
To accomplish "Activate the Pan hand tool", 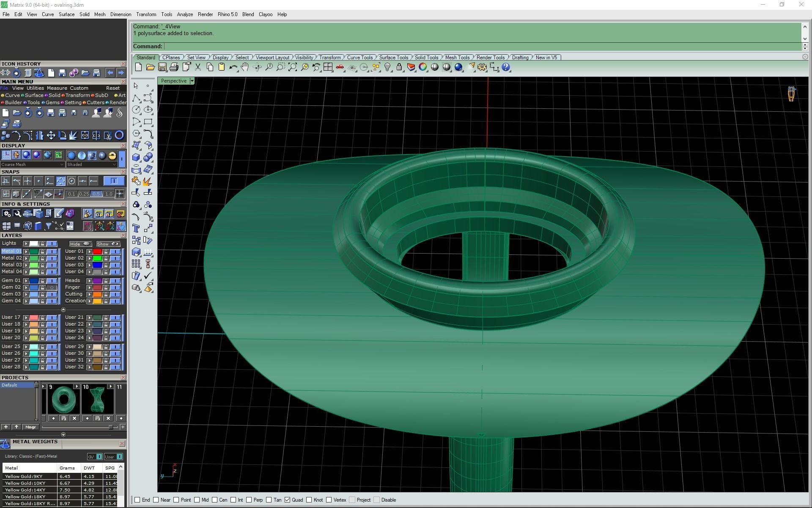I will point(245,67).
